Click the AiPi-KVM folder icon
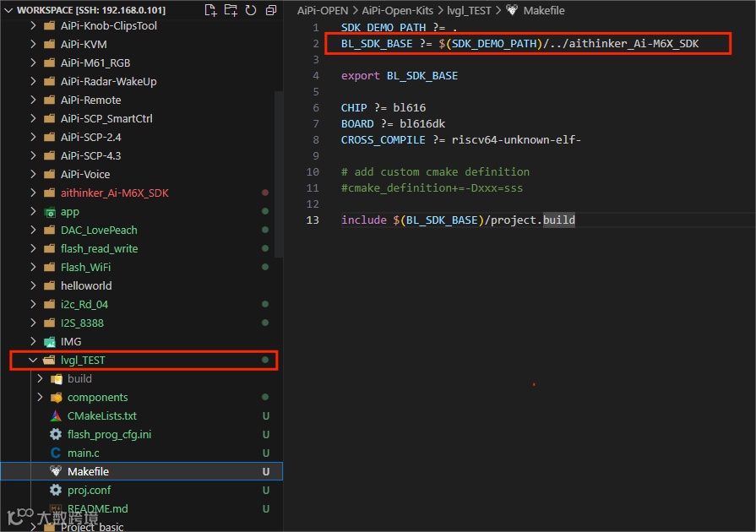756x532 pixels. (x=49, y=44)
